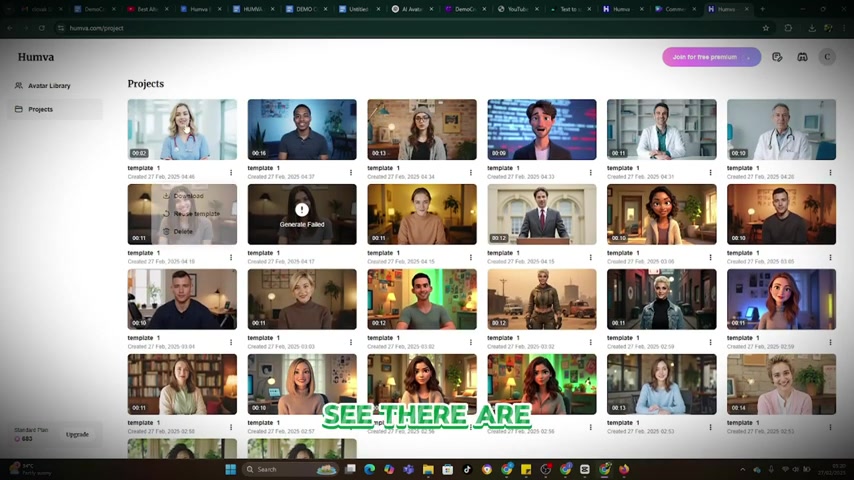Viewport: 854px width, 480px height.
Task: Click the taskbar Search box
Action: pos(290,469)
